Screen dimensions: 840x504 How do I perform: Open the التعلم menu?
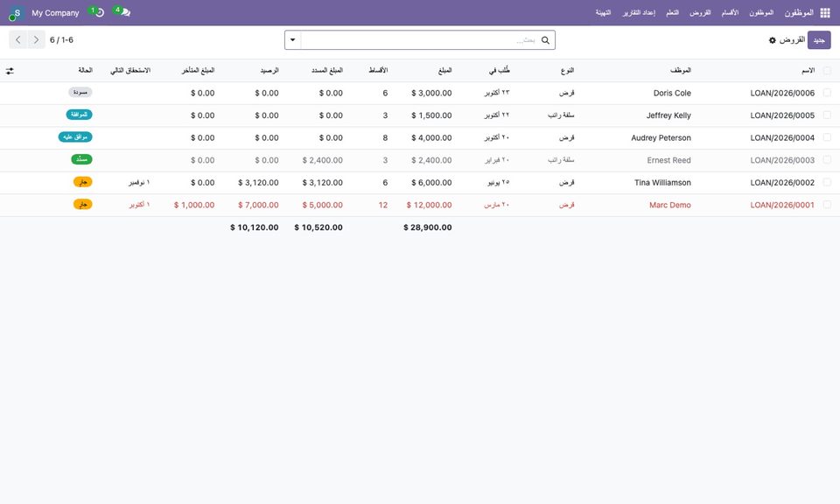672,13
